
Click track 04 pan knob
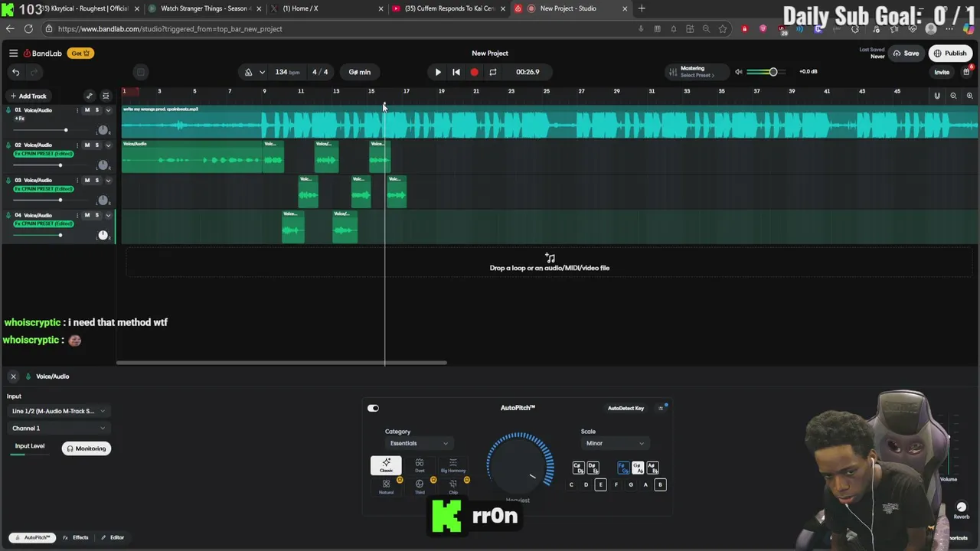click(103, 235)
